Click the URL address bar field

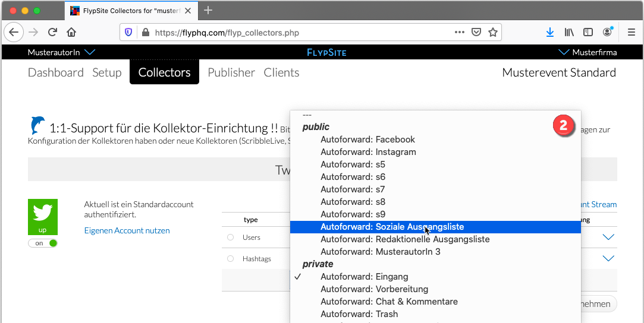click(297, 33)
